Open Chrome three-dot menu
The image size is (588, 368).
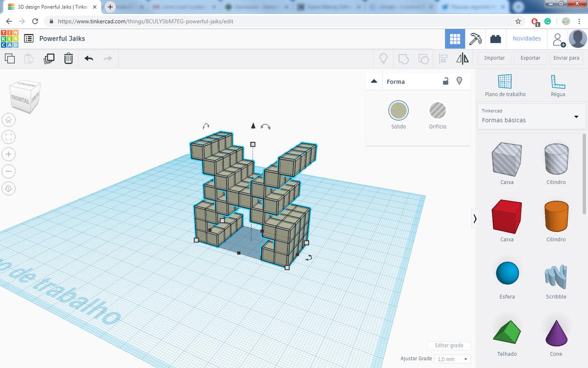pos(579,22)
